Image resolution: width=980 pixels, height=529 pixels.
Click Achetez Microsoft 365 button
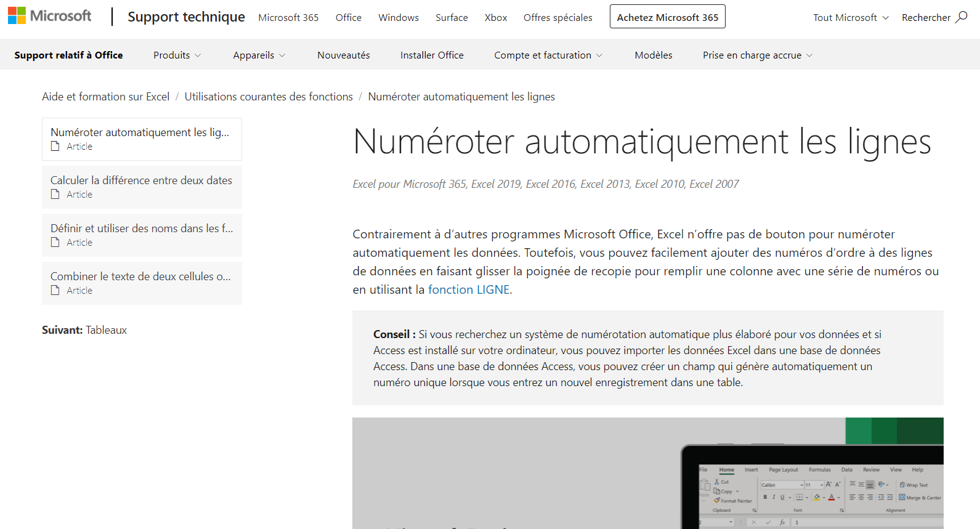pyautogui.click(x=668, y=17)
